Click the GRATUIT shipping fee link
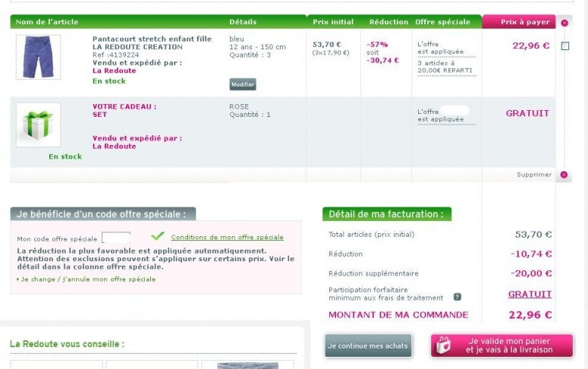This screenshot has height=369, width=588. [530, 294]
